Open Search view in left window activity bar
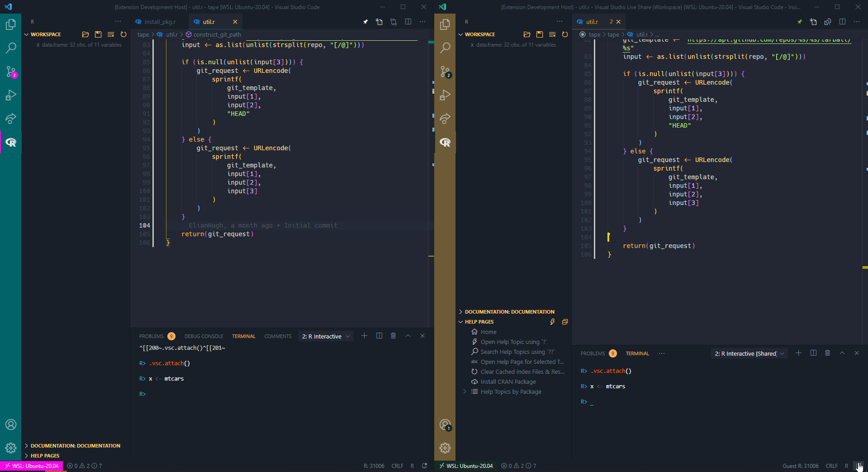 11,48
